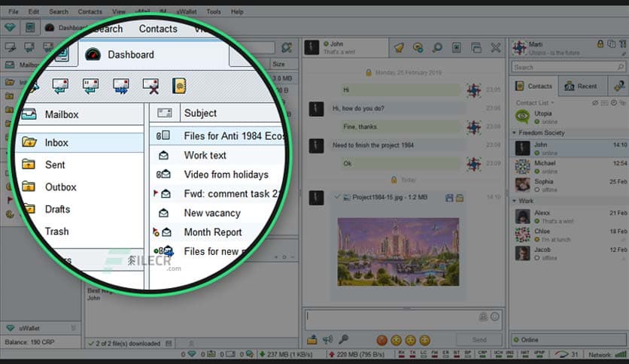The image size is (629, 364).
Task: Click the megaphone icon below message input
Action: [x=327, y=339]
